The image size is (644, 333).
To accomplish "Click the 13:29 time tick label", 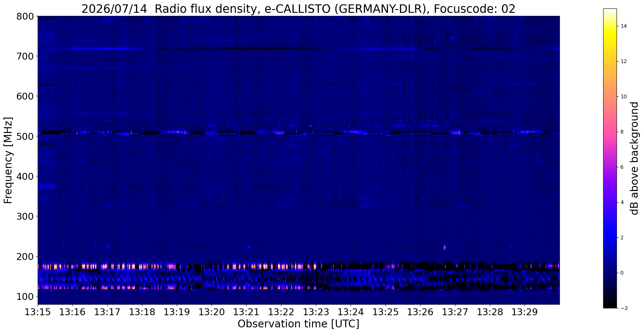I will click(x=525, y=312).
